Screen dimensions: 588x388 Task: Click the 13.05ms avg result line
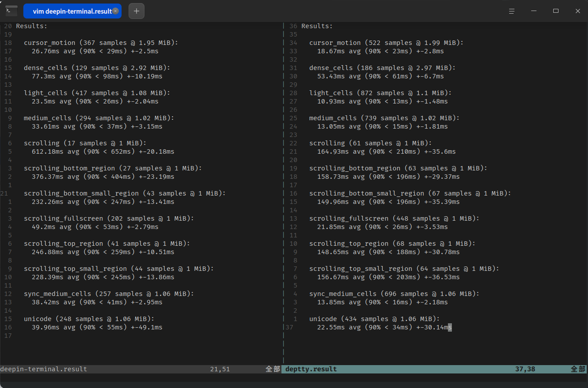click(x=382, y=126)
